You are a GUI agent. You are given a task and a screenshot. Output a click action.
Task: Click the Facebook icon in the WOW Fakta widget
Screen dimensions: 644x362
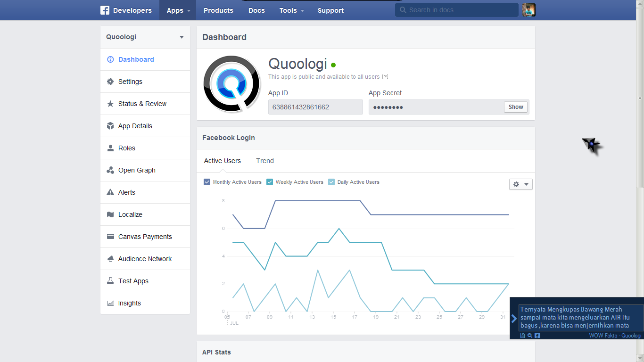point(537,336)
